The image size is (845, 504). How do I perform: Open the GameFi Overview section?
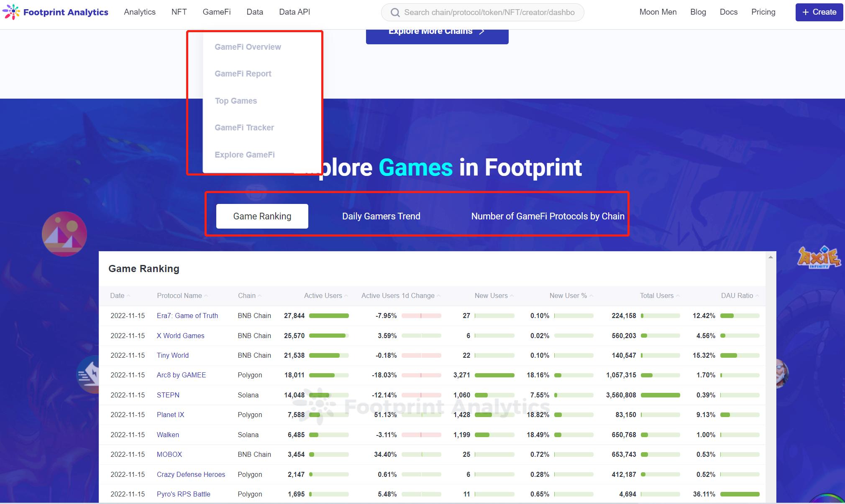tap(248, 46)
